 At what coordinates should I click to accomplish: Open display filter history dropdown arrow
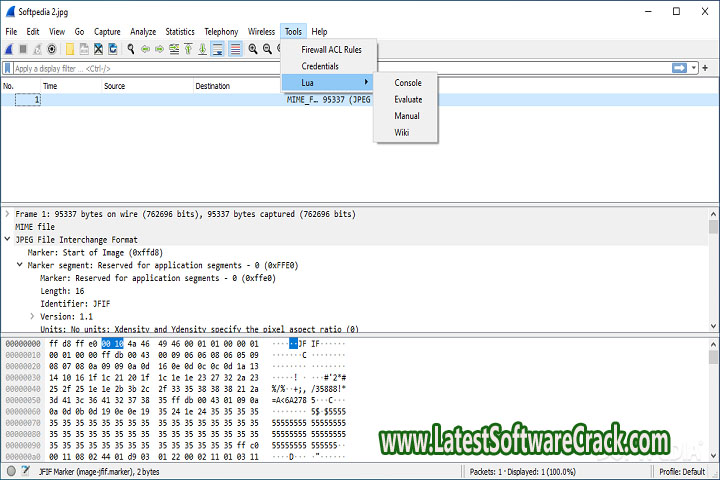[693, 68]
